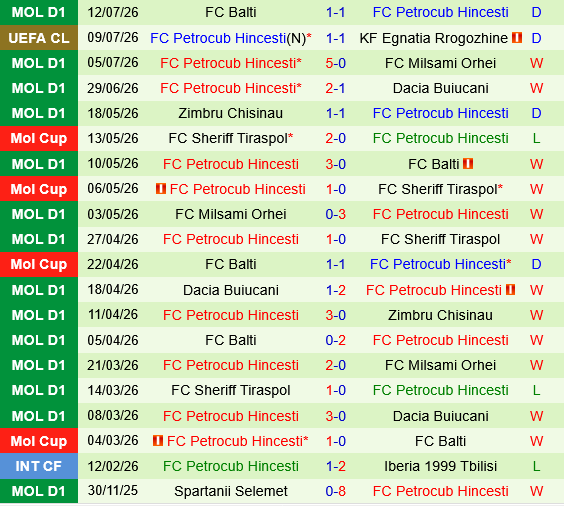Viewport: 564px width, 507px height.
Task: Open the 5-0 score against FC Milsami Orhei
Action: [336, 63]
